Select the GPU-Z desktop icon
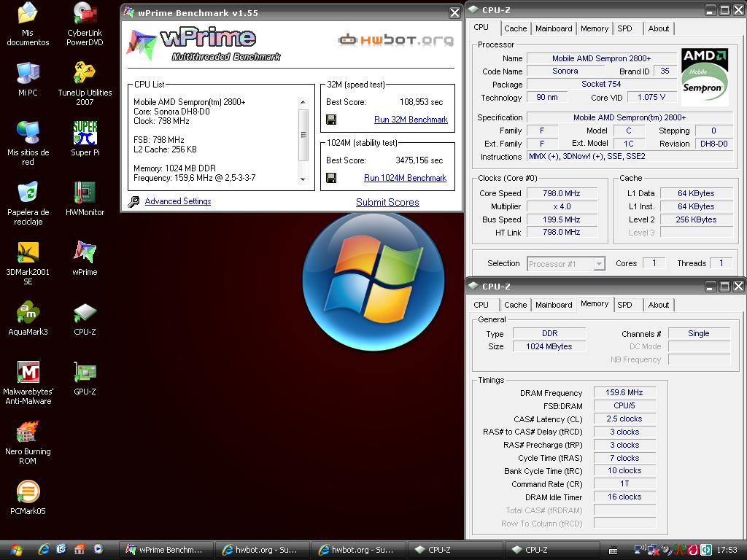Screen dimensions: 747x560 pyautogui.click(x=85, y=378)
